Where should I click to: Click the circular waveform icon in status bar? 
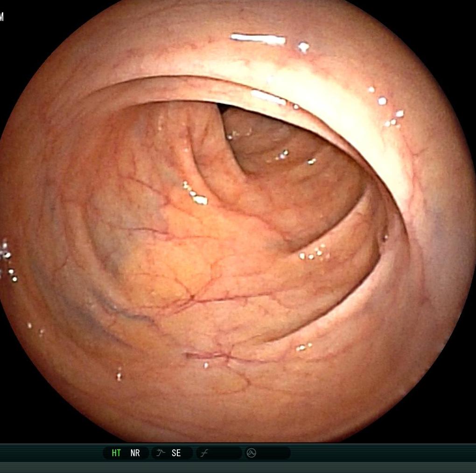tap(252, 453)
